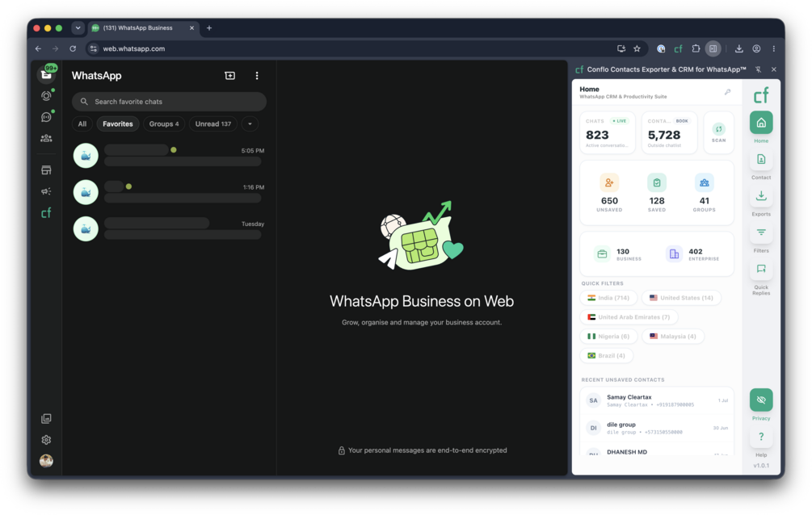Viewport: 812px width, 515px height.
Task: Open the Exports section in Conflo nav
Action: pyautogui.click(x=761, y=200)
